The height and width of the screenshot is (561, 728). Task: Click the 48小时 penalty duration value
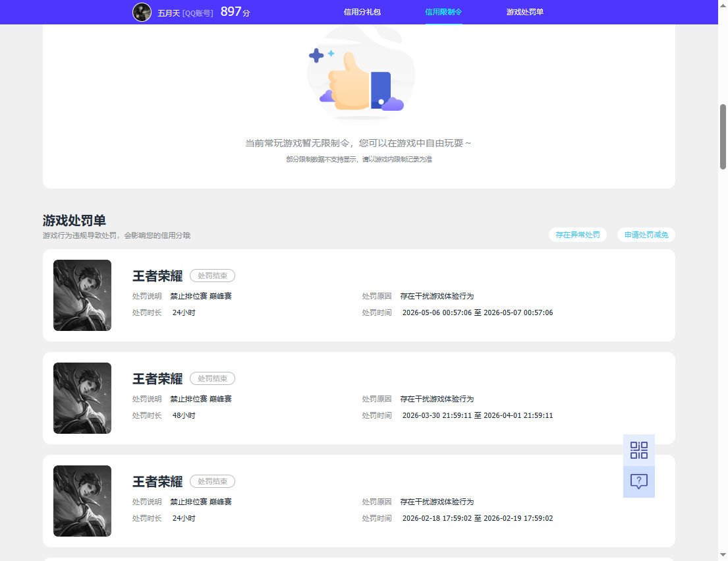click(184, 416)
